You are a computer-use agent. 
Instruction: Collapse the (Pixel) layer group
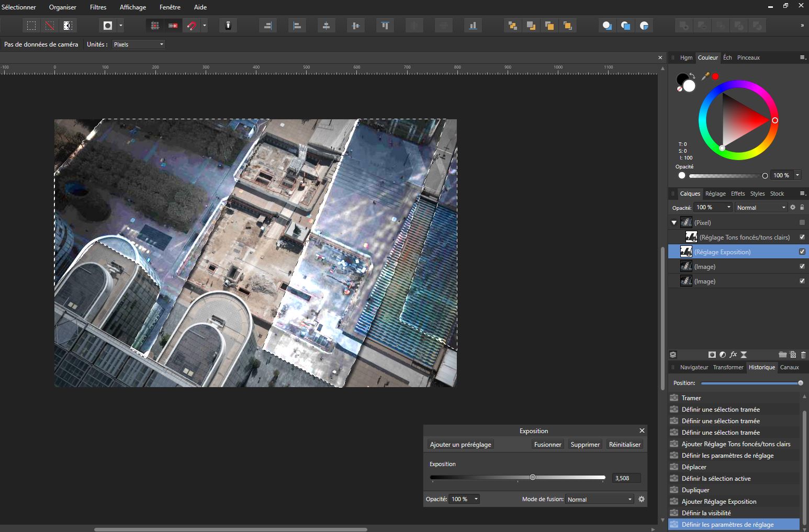tap(674, 222)
